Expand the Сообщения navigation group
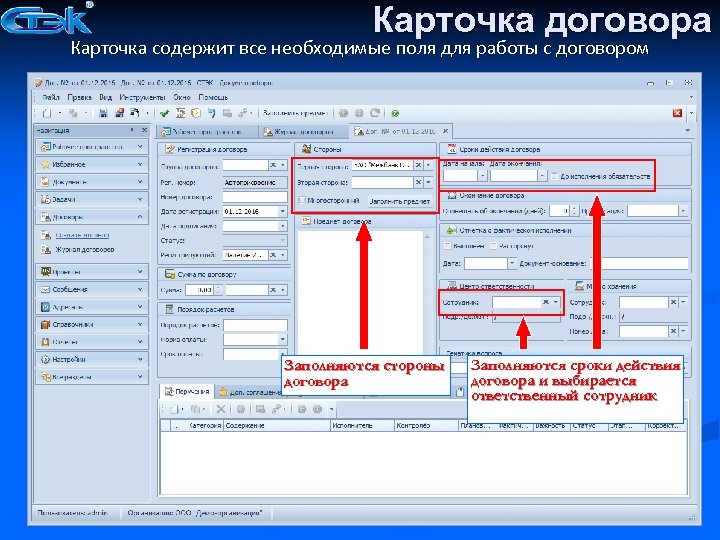 (140, 290)
